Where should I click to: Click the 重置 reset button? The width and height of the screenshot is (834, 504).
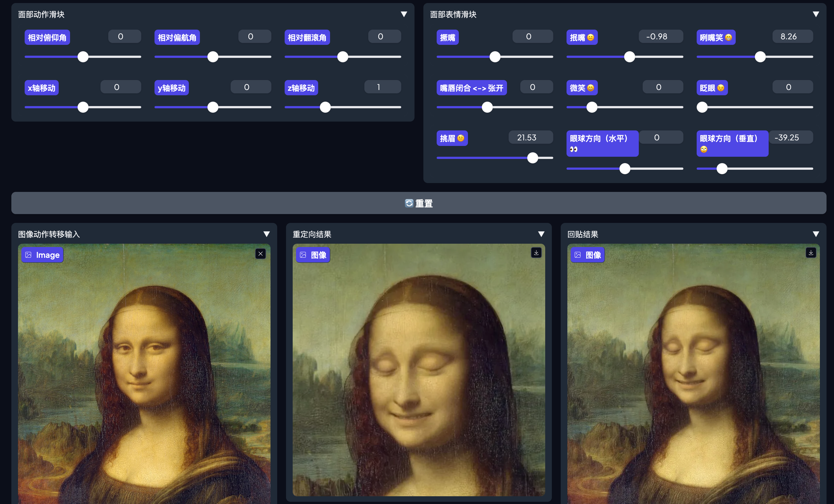tap(419, 203)
